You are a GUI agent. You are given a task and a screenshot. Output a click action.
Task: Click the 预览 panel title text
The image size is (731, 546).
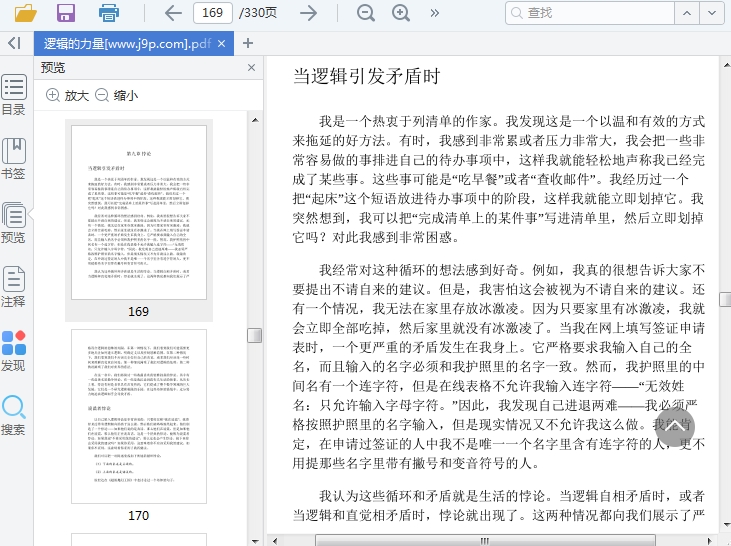tap(53, 68)
